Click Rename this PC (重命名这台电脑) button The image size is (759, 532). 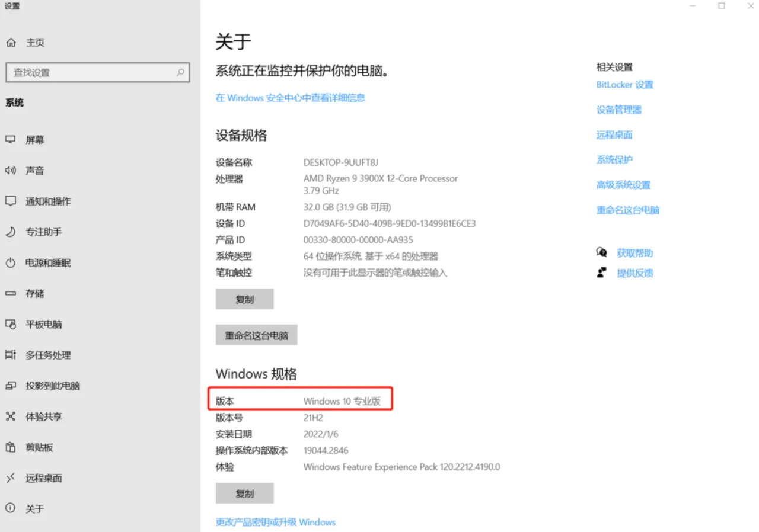pyautogui.click(x=256, y=335)
